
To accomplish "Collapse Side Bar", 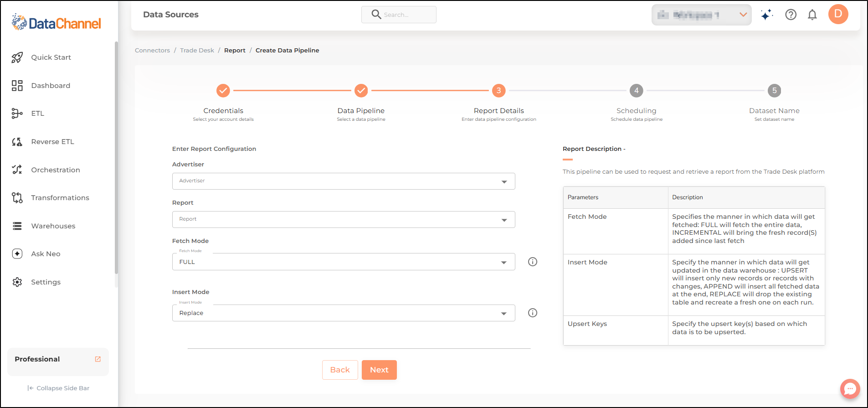I will pyautogui.click(x=58, y=388).
